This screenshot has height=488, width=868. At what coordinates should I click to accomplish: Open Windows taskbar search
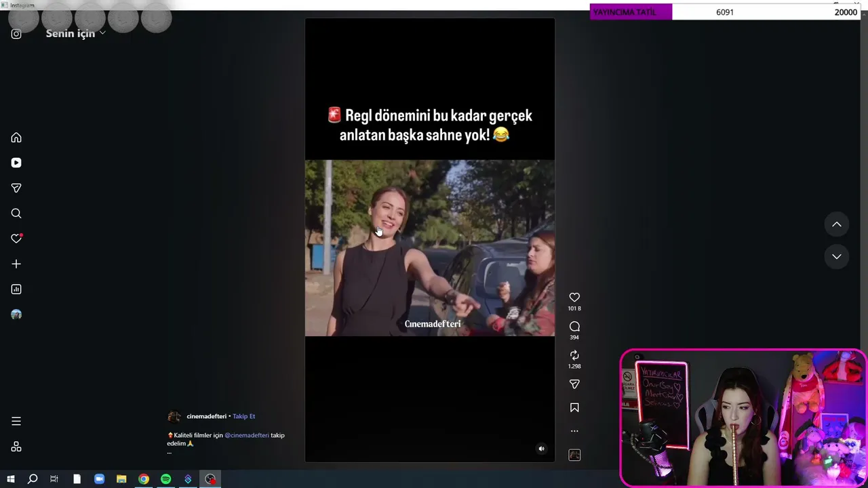[32, 479]
